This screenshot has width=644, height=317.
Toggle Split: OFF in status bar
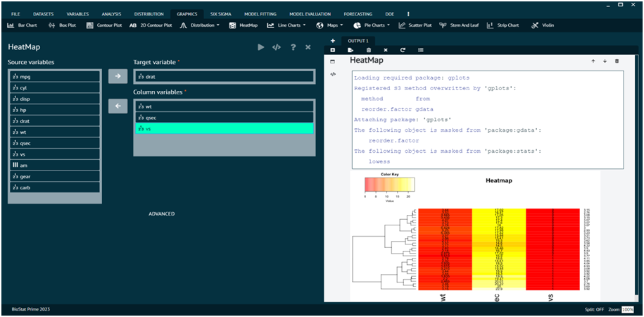595,309
